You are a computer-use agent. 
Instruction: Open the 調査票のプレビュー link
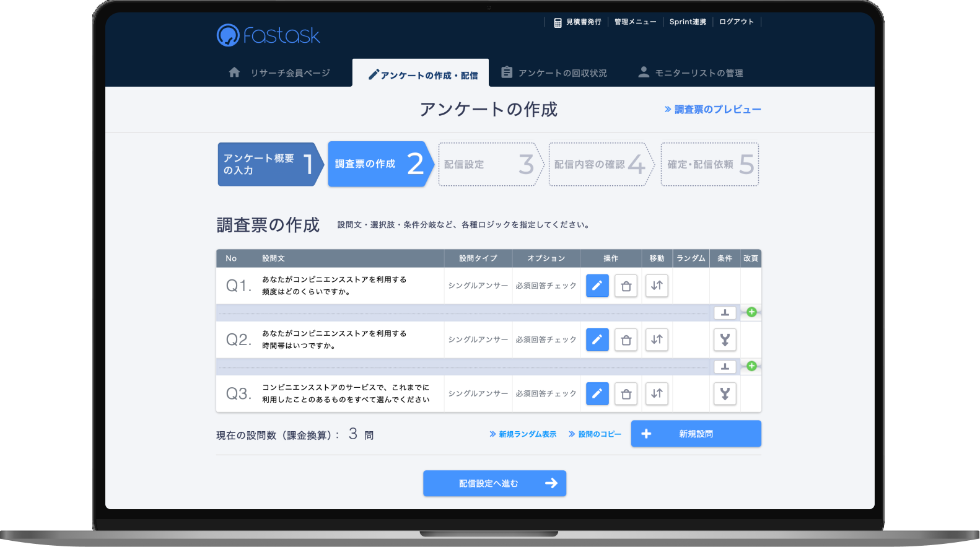(x=712, y=110)
